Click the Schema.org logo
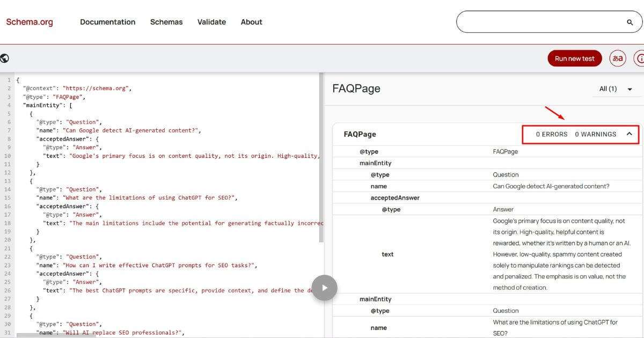 pos(29,22)
